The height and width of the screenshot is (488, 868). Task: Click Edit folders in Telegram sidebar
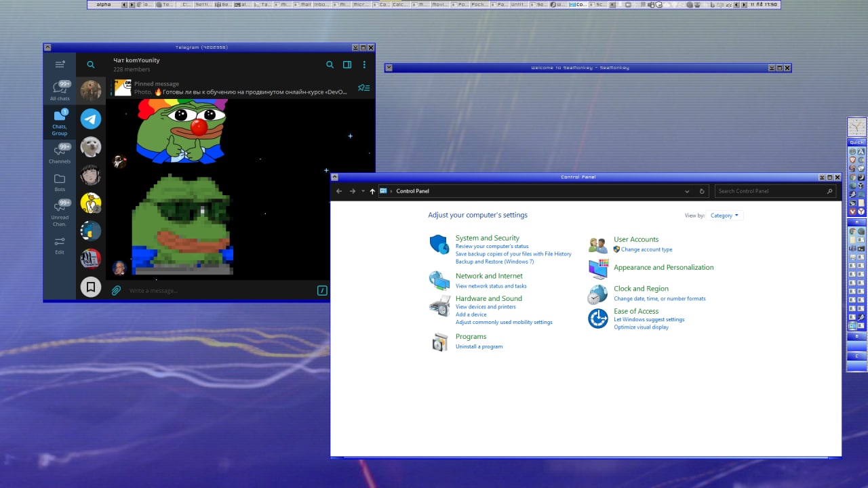pos(60,245)
